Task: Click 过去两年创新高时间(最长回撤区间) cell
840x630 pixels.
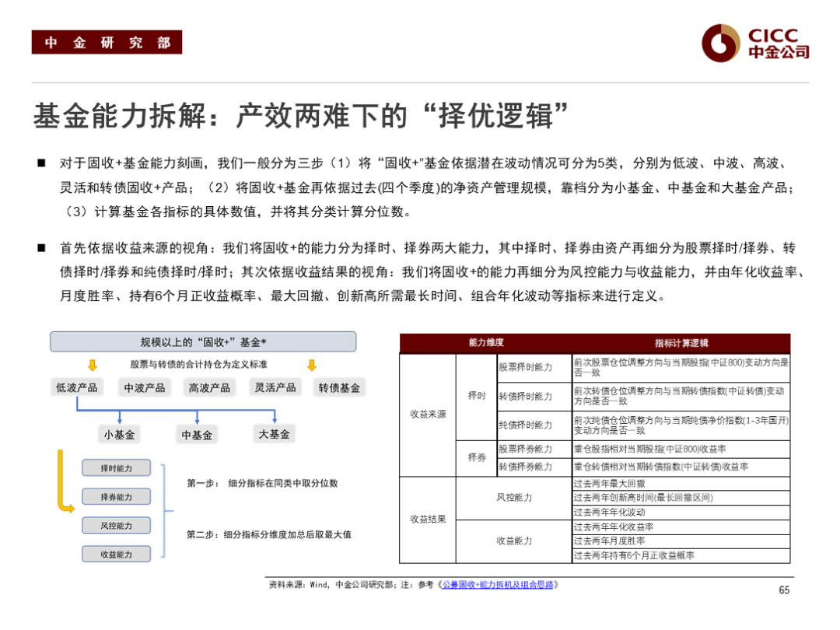Action: tap(681, 498)
